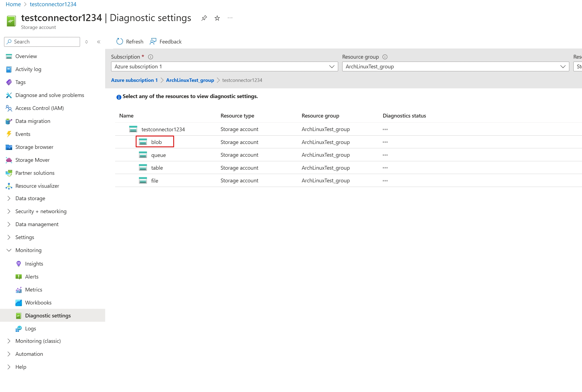The height and width of the screenshot is (392, 582).
Task: Click the Feedback button label
Action: [171, 42]
